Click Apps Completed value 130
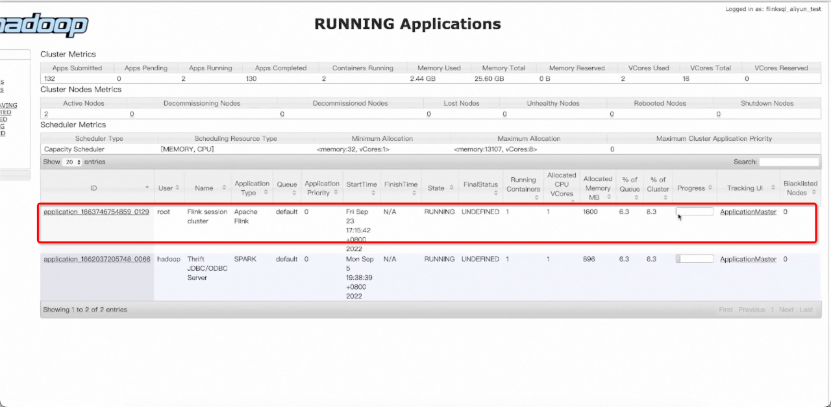832x408 pixels. click(x=252, y=79)
